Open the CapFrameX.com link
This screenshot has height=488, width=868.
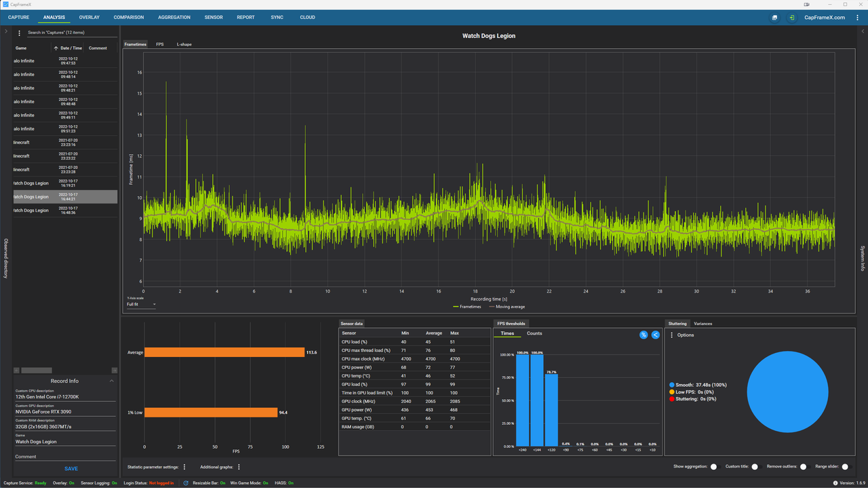[x=825, y=18]
